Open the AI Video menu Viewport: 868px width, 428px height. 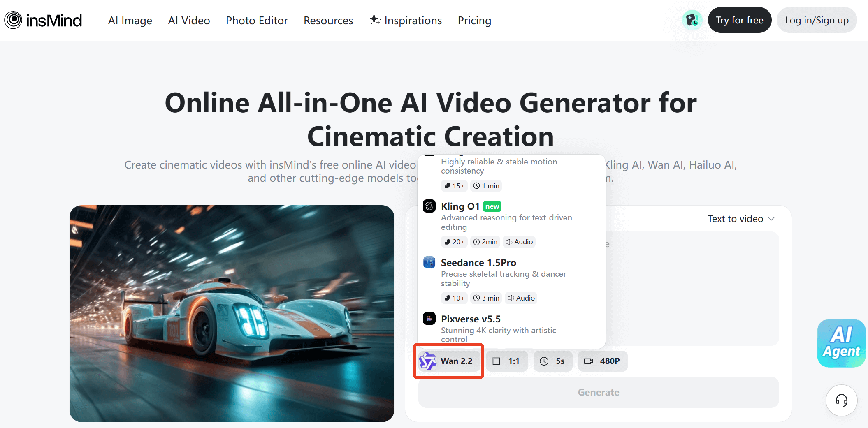189,20
